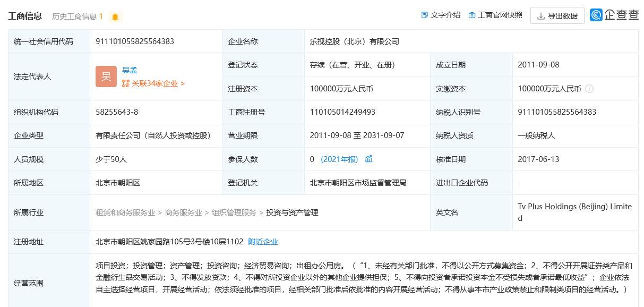Screen dimensions: 644x307
Task: Click the 实缴资本 label cell
Action: point(471,89)
